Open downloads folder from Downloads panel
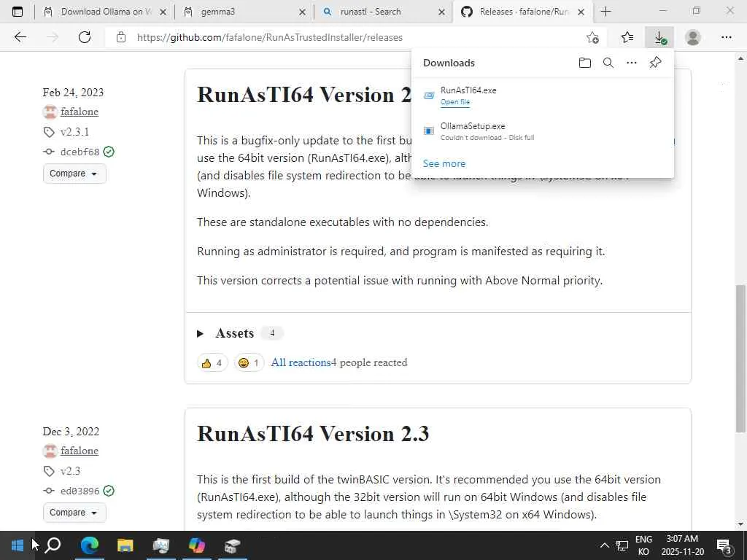 click(584, 63)
